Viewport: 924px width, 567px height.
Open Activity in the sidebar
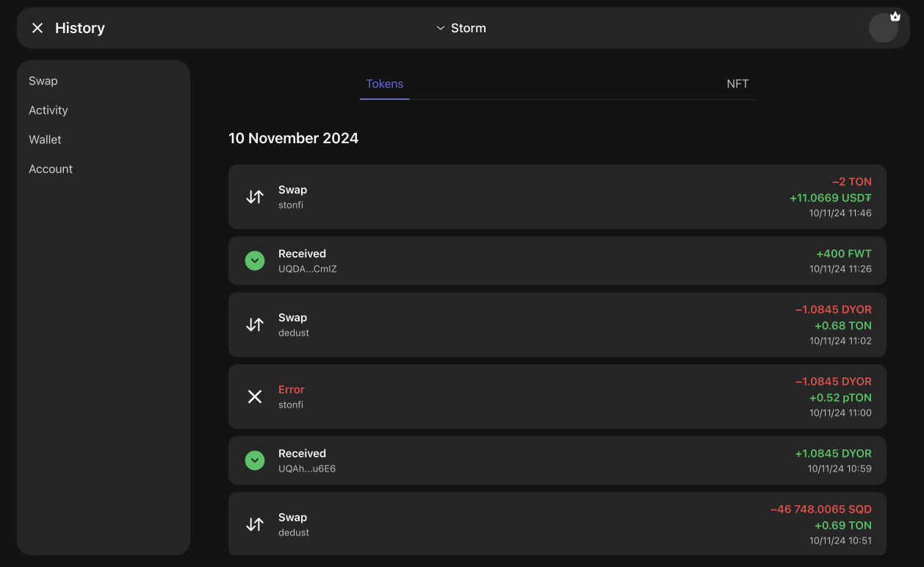(x=48, y=110)
